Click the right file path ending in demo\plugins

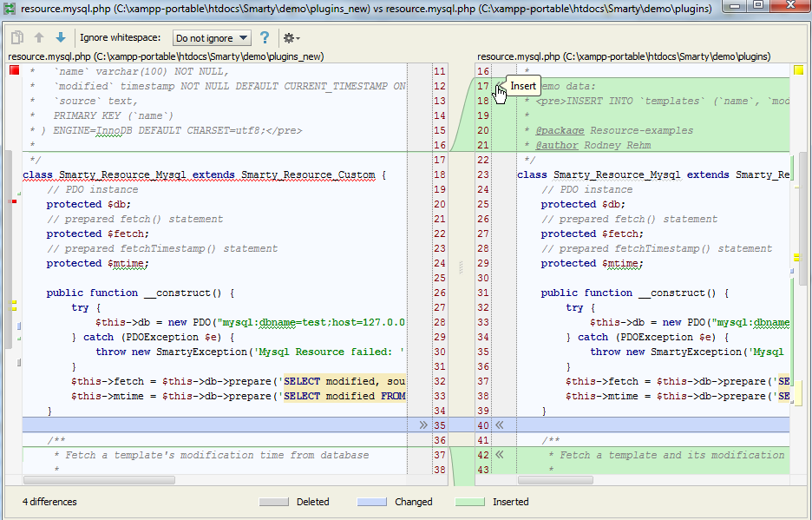(624, 56)
